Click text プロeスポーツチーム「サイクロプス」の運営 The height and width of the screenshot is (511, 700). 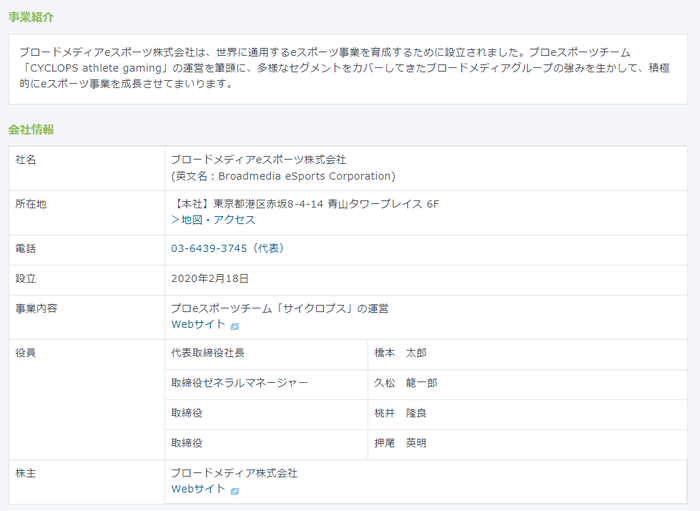280,308
